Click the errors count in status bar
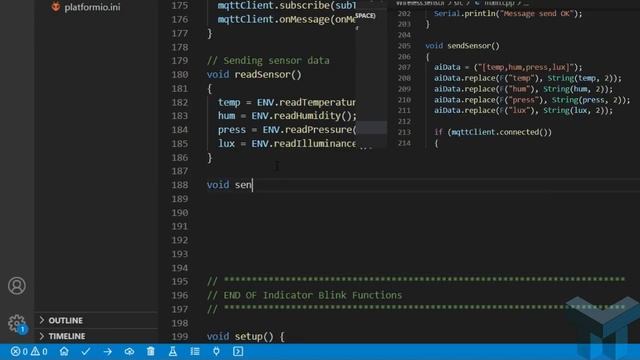Viewport: 640px width, 360px height. [20, 351]
